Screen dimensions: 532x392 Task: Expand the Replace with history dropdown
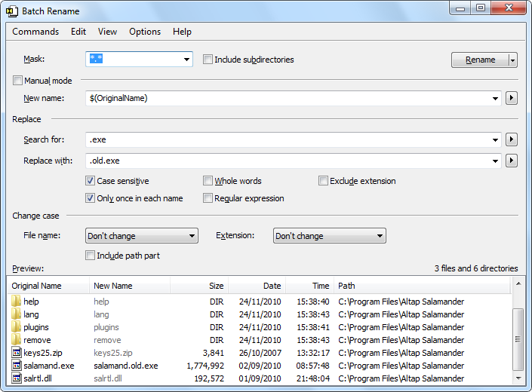[x=495, y=161]
